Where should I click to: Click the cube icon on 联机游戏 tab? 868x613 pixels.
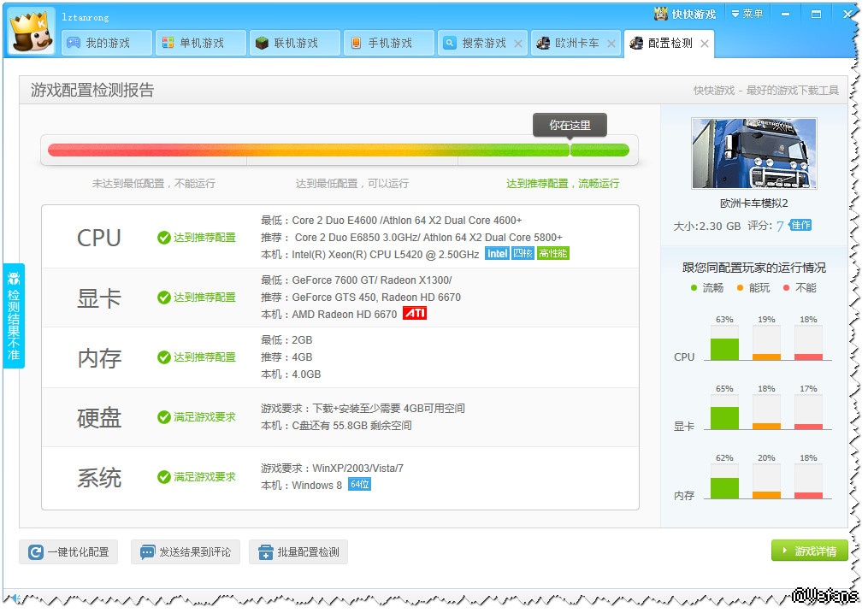pyautogui.click(x=262, y=43)
